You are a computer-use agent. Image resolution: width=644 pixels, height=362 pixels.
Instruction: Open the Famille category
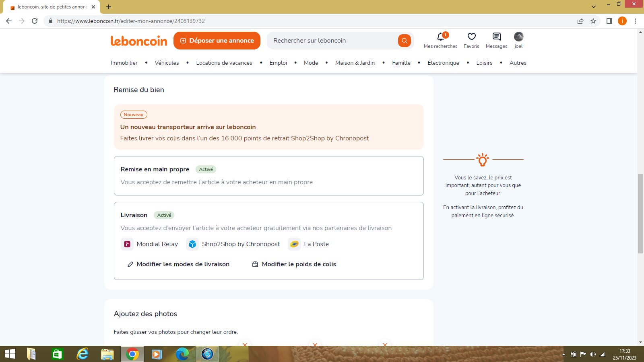coord(401,63)
